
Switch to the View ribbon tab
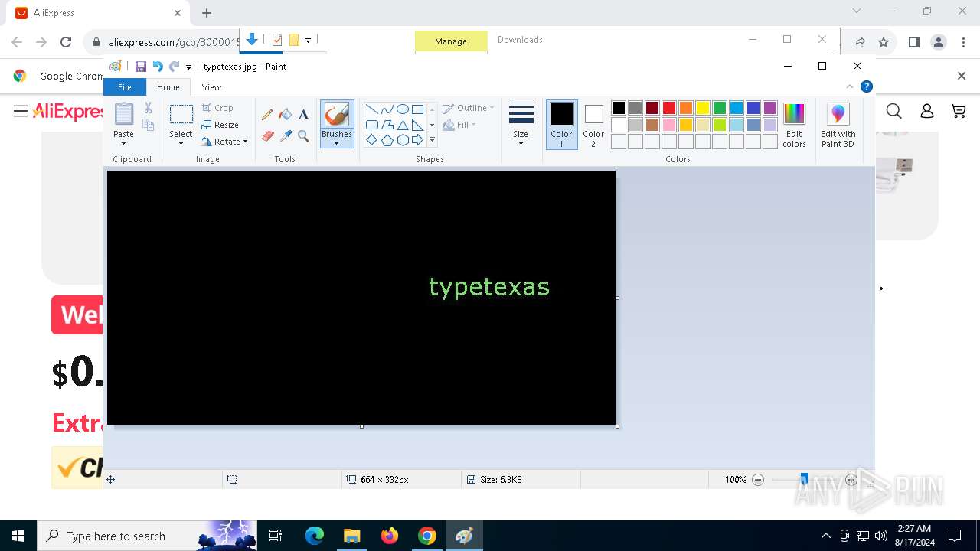point(211,87)
